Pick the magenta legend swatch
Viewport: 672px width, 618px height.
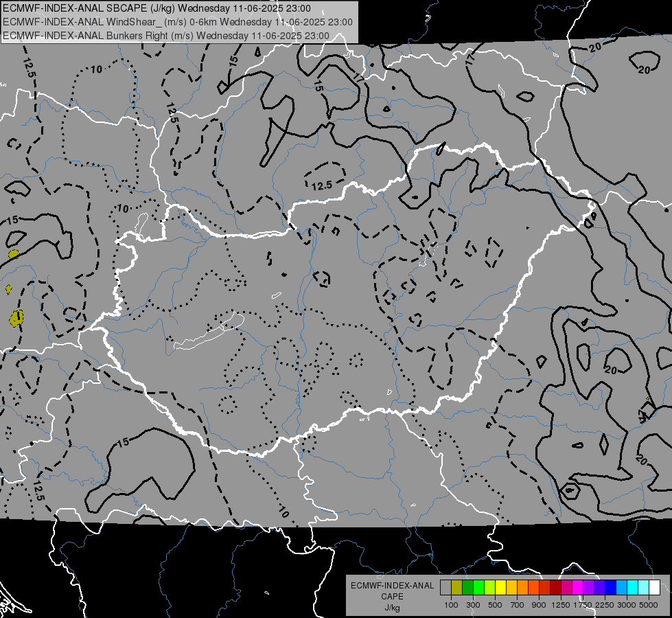578,588
